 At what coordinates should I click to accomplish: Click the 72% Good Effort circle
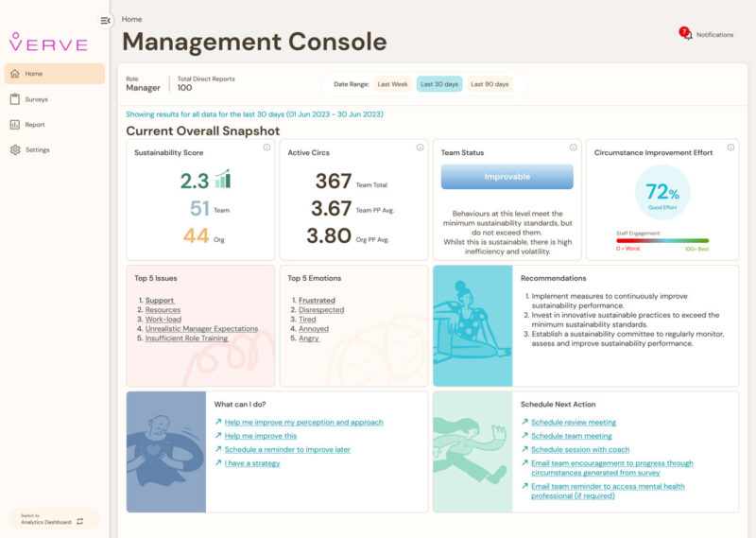(x=661, y=192)
